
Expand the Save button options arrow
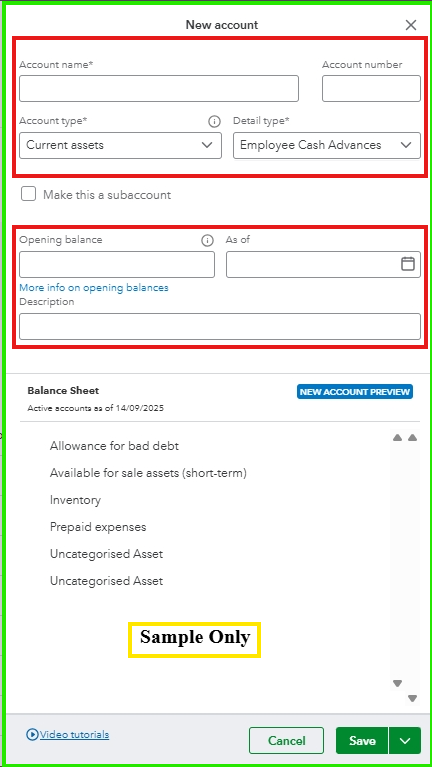tap(405, 741)
